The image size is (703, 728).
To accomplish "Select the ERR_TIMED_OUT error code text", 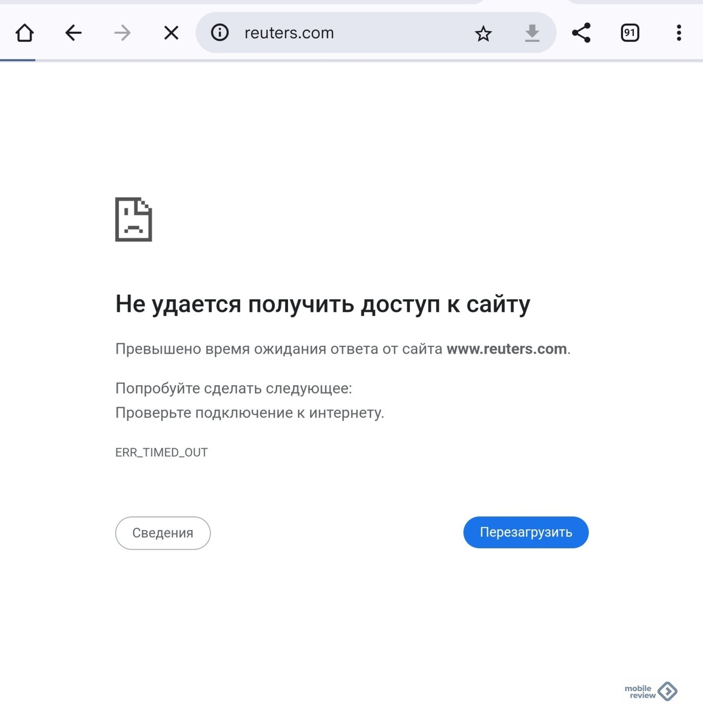I will (161, 453).
